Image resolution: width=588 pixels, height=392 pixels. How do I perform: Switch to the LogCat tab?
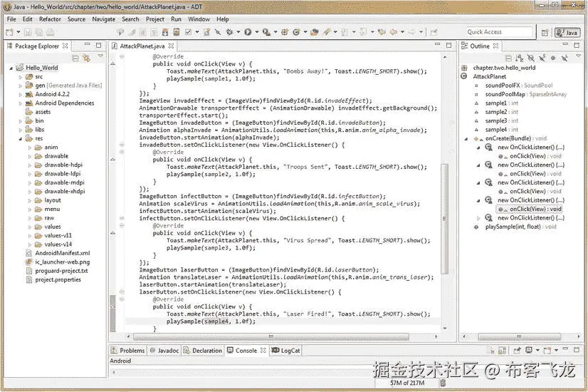pos(285,351)
